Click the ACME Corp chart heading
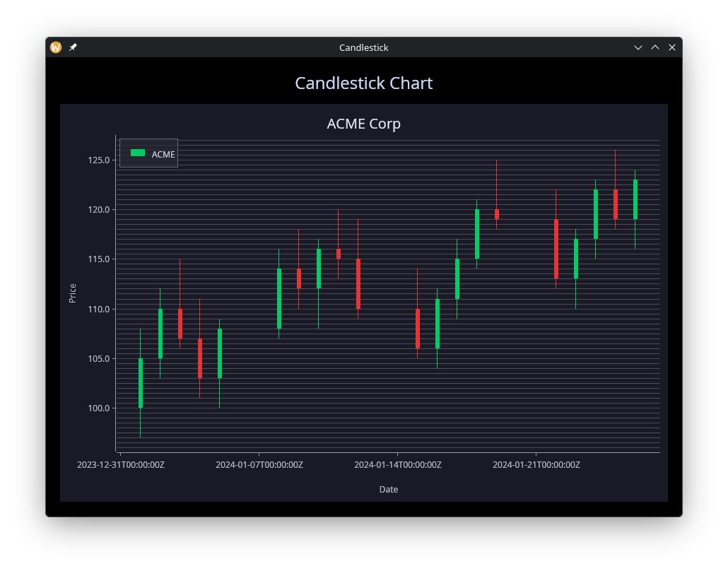 tap(363, 124)
